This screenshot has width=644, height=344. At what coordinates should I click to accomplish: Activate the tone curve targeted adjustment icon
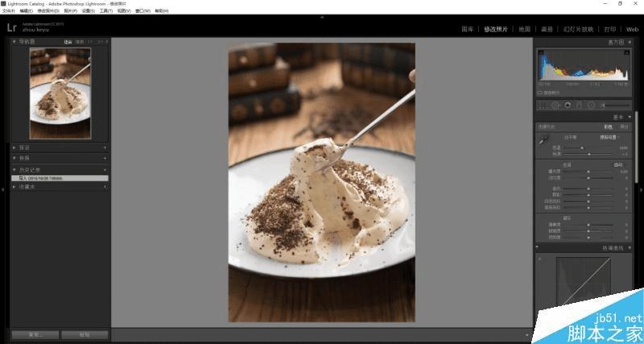(x=539, y=259)
